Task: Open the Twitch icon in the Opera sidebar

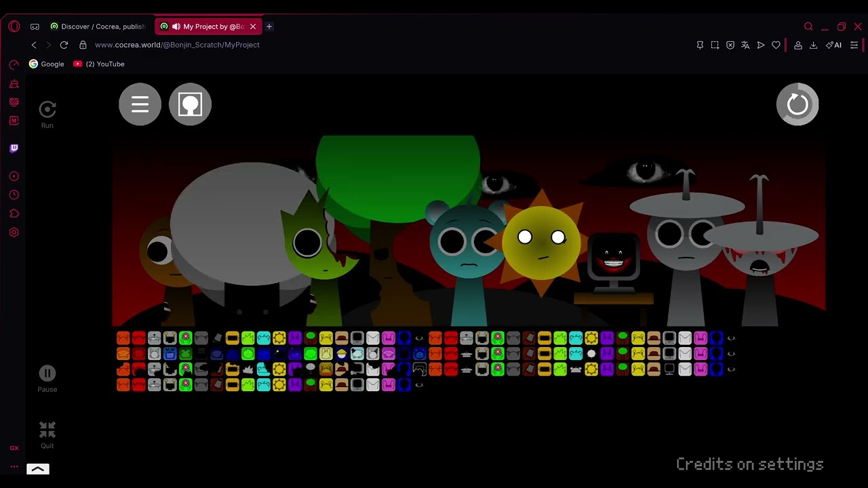Action: (14, 148)
